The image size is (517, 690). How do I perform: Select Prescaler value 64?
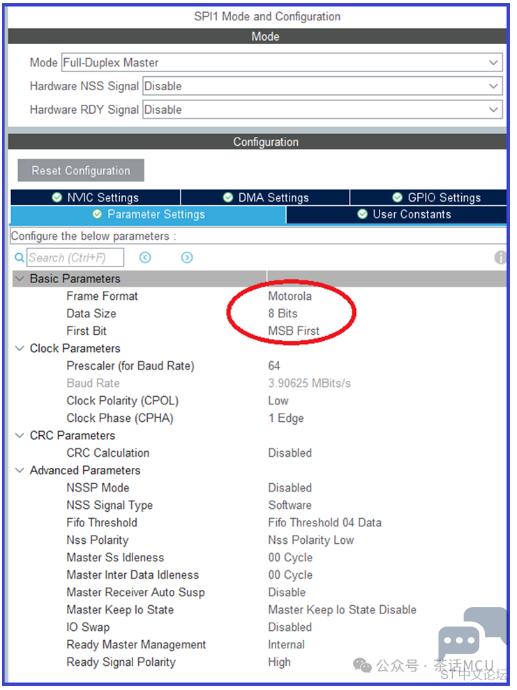point(274,366)
